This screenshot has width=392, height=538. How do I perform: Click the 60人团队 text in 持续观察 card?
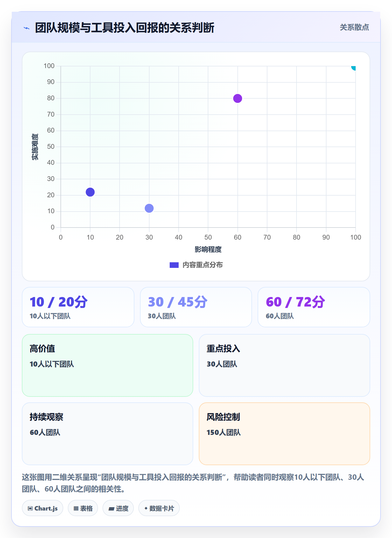pos(45,432)
